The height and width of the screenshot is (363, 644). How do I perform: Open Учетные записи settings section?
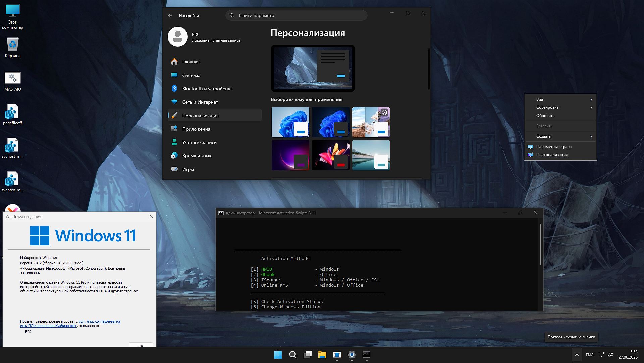[215, 142]
